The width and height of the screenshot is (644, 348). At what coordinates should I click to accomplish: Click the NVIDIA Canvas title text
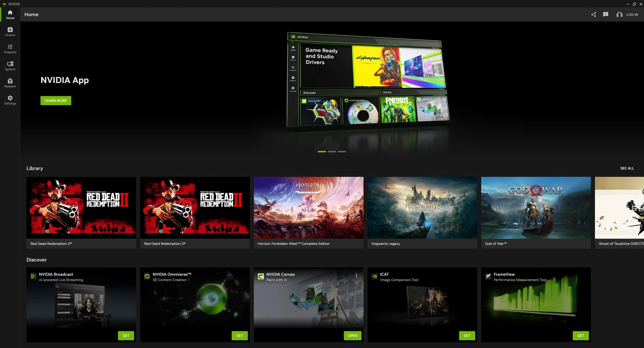point(280,274)
